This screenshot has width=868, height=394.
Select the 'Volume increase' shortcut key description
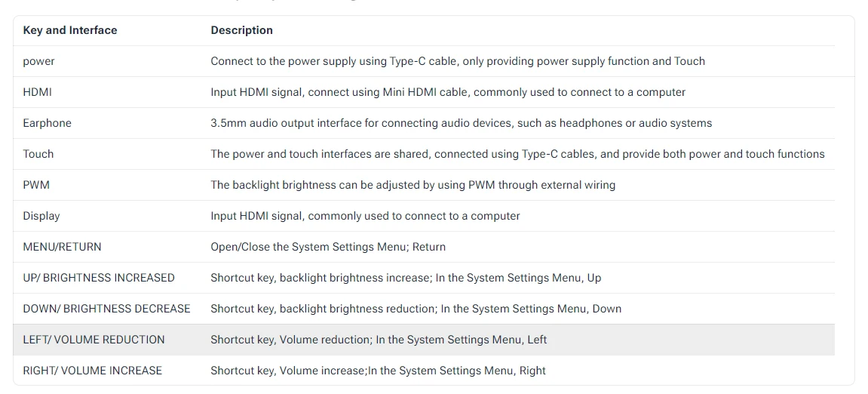click(x=378, y=371)
